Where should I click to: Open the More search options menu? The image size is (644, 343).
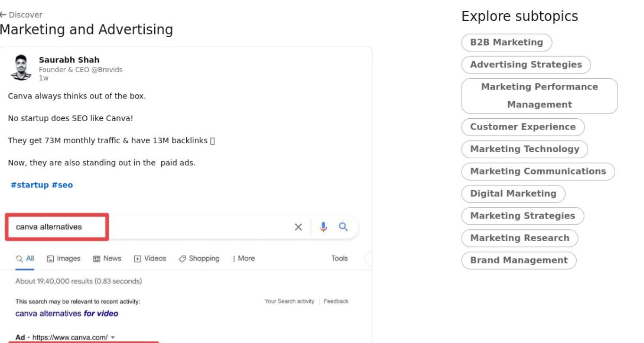tap(243, 259)
